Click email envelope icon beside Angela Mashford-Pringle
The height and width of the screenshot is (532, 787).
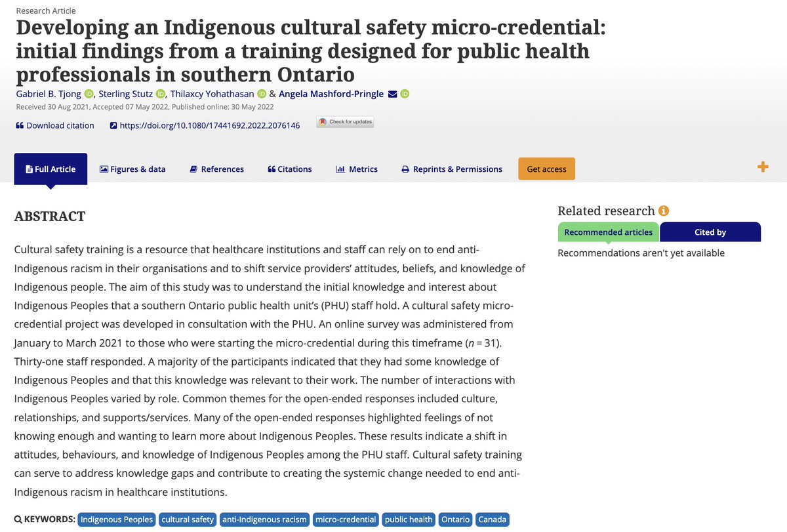(392, 94)
